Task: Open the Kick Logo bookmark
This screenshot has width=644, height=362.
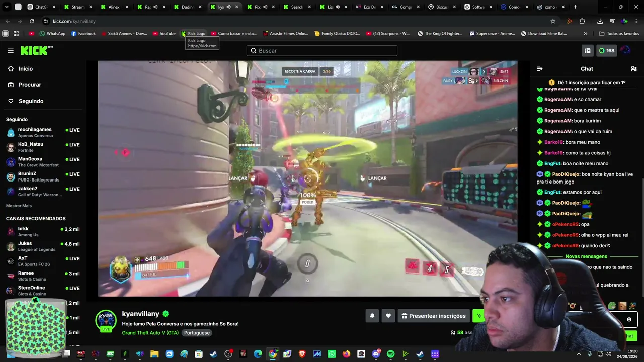Action: [193, 34]
